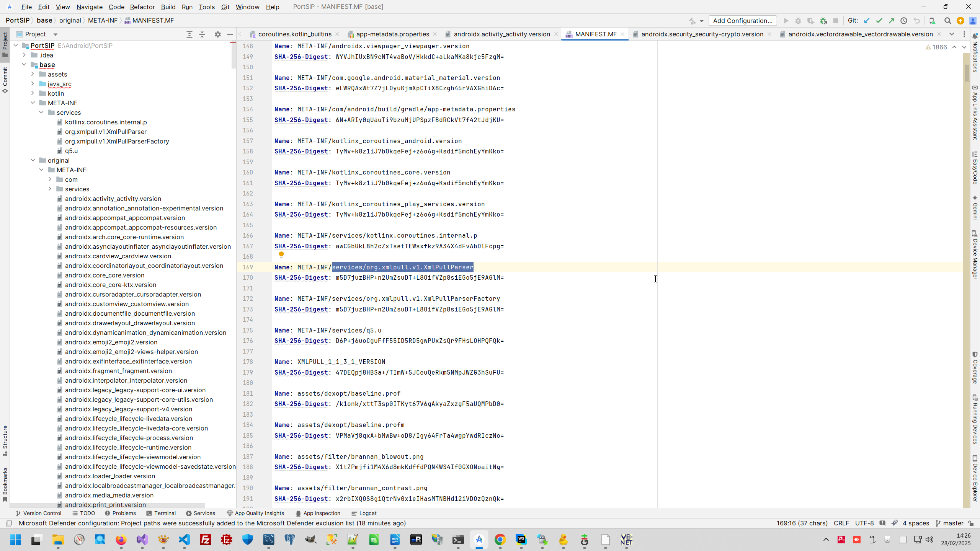
Task: Expand the com folder under META-INF
Action: [x=50, y=179]
